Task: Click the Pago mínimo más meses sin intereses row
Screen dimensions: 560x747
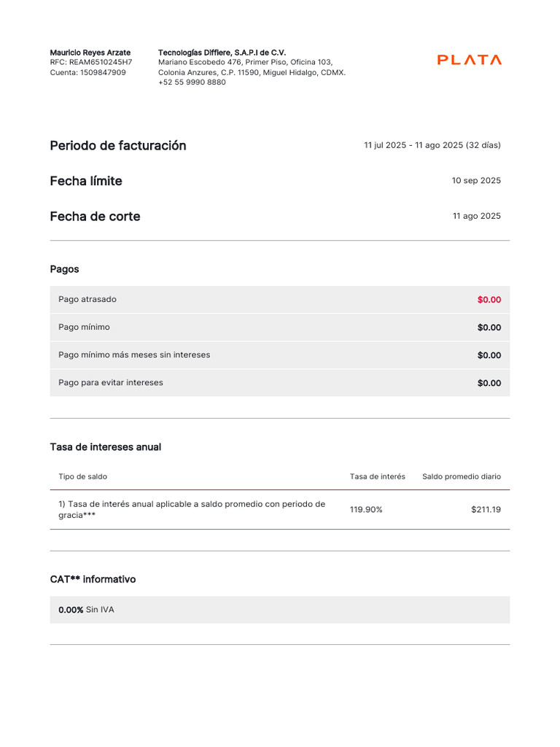Action: 279,355
